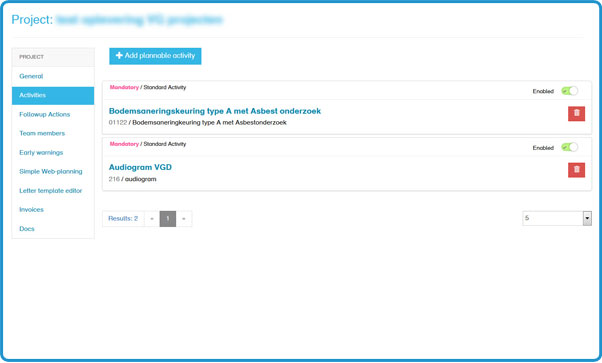This screenshot has height=363, width=602.
Task: Click the 216 / audiogram subtitle text
Action: 132,179
